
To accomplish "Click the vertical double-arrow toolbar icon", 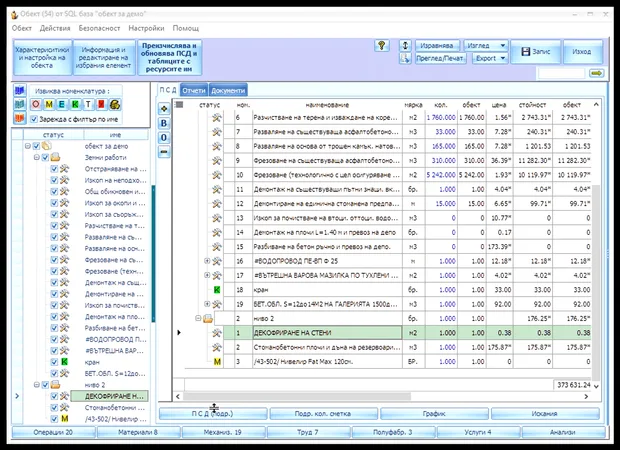I will (405, 45).
